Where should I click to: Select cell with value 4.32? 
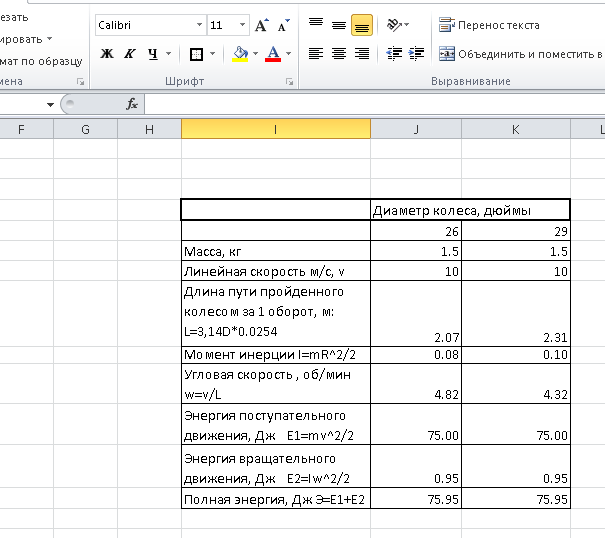[516, 384]
